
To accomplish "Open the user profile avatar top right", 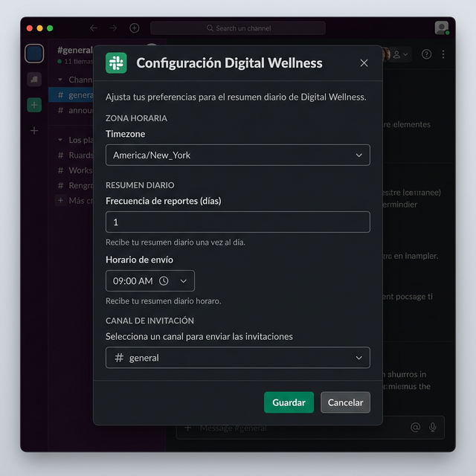I will pos(441,28).
